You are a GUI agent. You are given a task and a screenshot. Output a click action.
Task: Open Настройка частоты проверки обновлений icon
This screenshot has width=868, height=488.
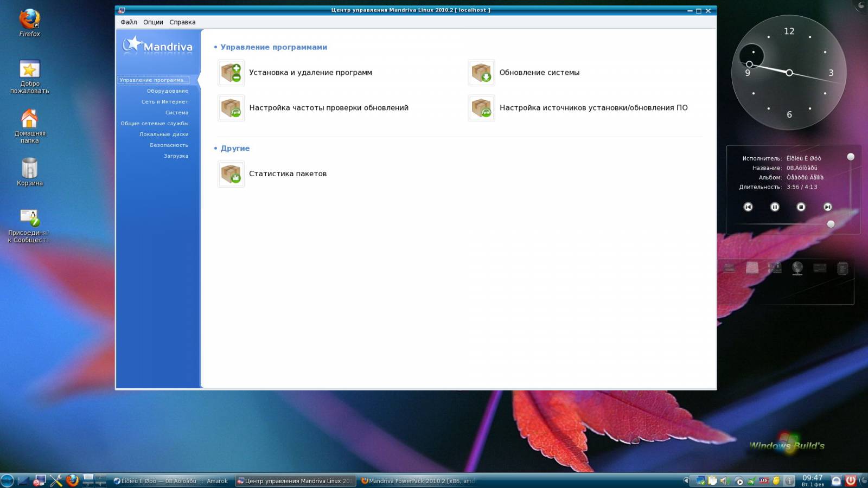pos(231,108)
